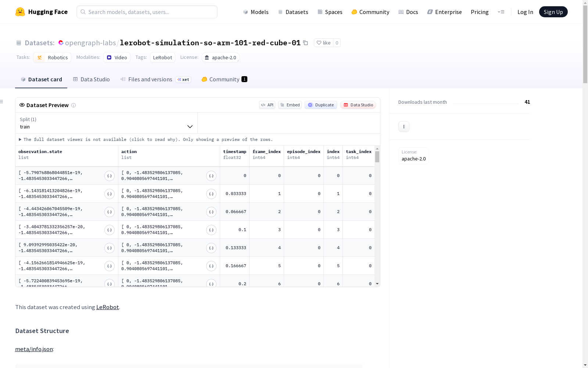Viewport: 588px width, 368px height.
Task: Open the info icon beside Dataset Preview
Action: pos(73,105)
